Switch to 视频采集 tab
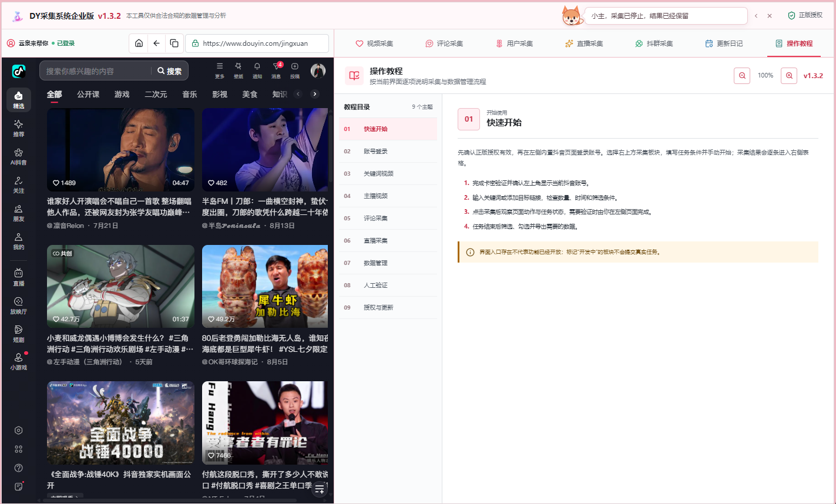Viewport: 836px width, 504px height. click(x=374, y=43)
